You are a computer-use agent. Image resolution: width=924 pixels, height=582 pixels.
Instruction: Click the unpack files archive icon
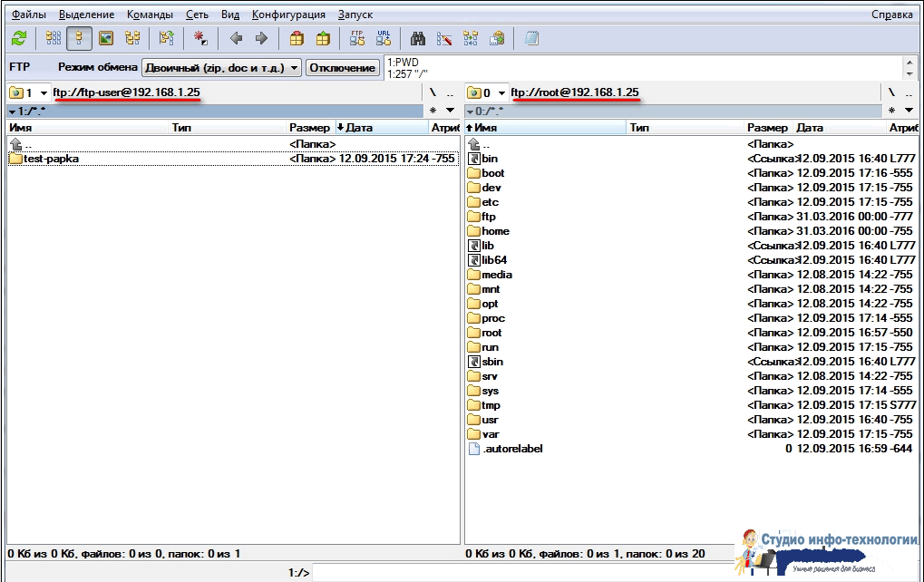tap(323, 38)
